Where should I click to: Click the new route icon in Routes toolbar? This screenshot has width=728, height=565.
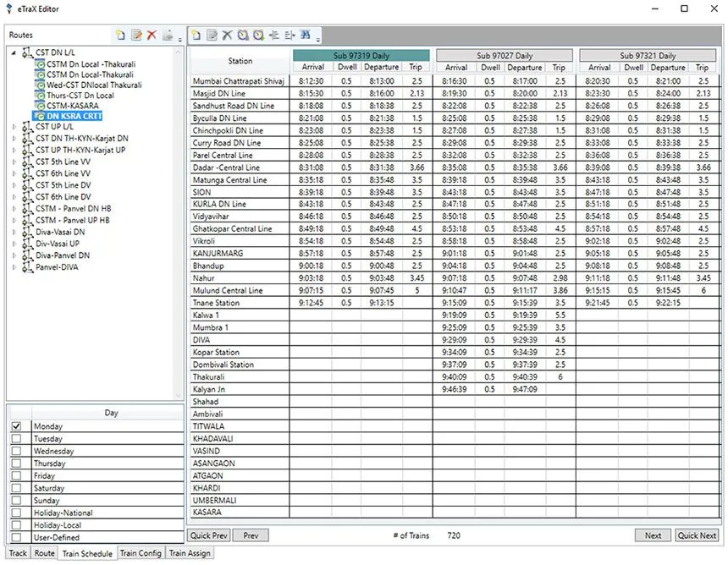click(x=121, y=36)
